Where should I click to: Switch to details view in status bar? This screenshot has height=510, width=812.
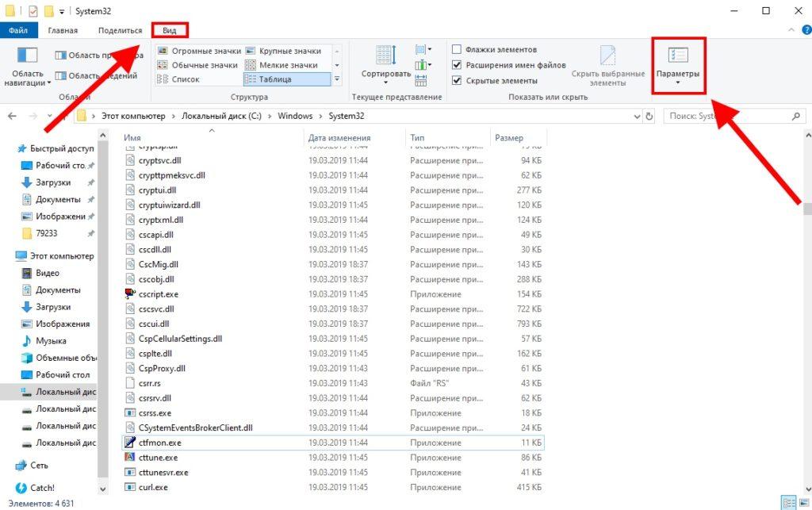click(789, 503)
